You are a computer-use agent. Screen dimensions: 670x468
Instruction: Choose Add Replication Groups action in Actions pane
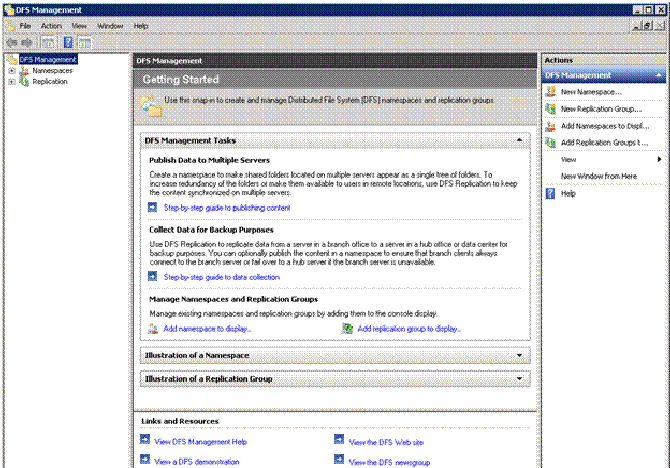604,143
